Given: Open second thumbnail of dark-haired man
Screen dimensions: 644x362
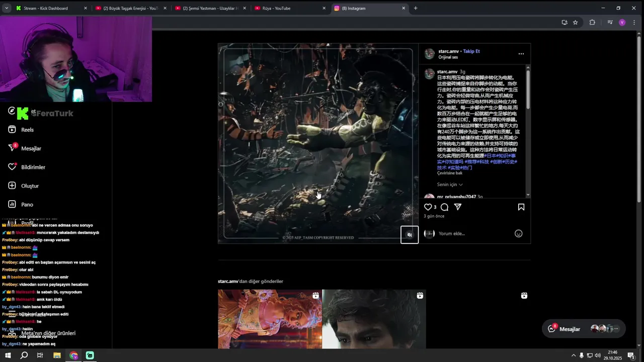Looking at the screenshot, I should point(374,319).
